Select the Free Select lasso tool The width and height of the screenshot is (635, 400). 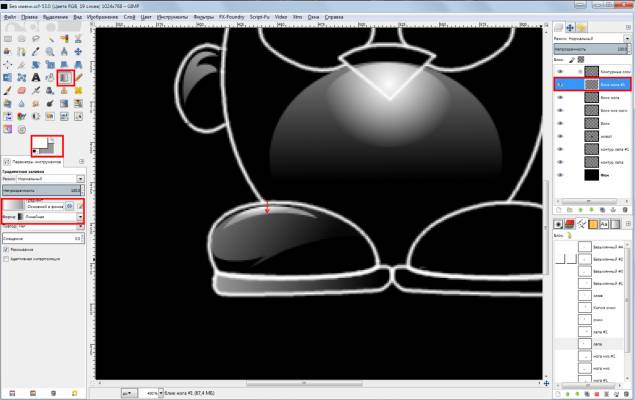36,38
